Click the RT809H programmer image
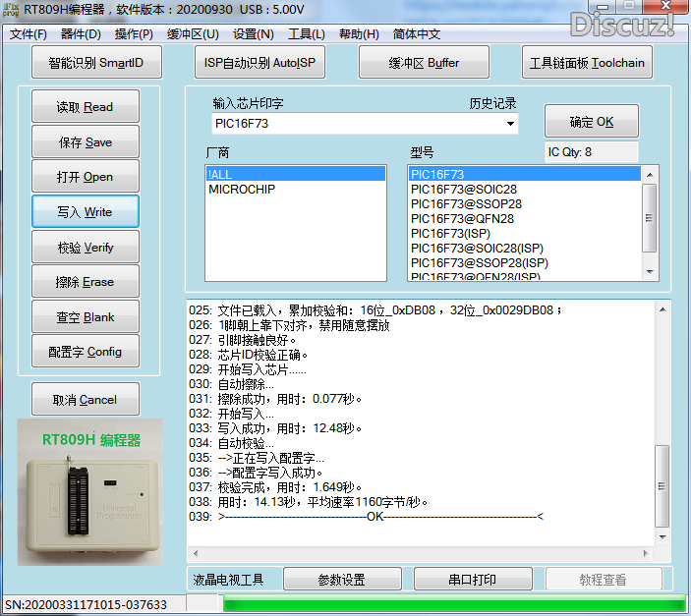Image resolution: width=691 pixels, height=616 pixels. (90, 492)
